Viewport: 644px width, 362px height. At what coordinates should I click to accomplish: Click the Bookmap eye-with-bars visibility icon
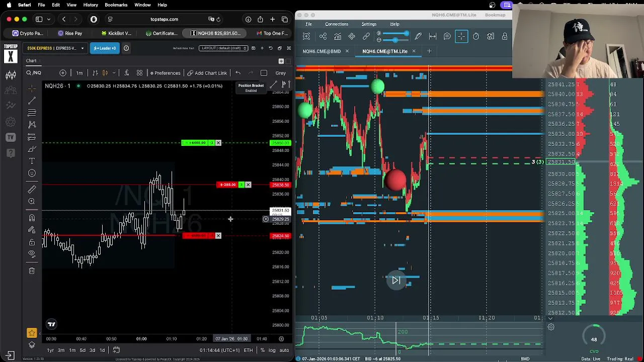491,36
